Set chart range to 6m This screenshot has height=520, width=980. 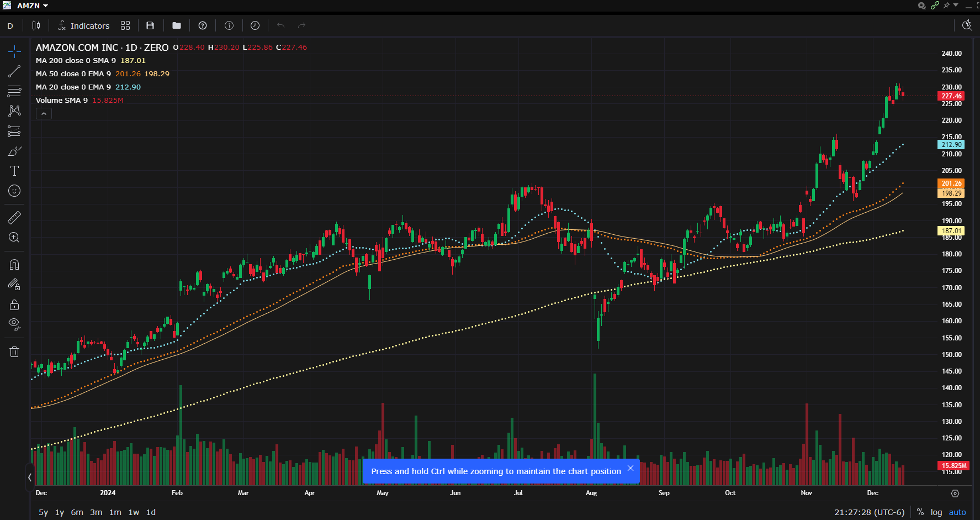[x=77, y=512]
